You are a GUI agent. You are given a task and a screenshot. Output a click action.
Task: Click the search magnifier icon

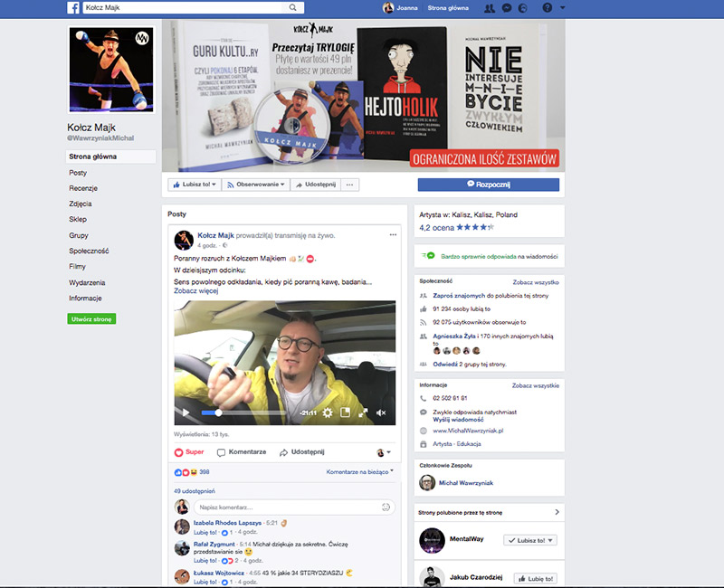tap(292, 7)
